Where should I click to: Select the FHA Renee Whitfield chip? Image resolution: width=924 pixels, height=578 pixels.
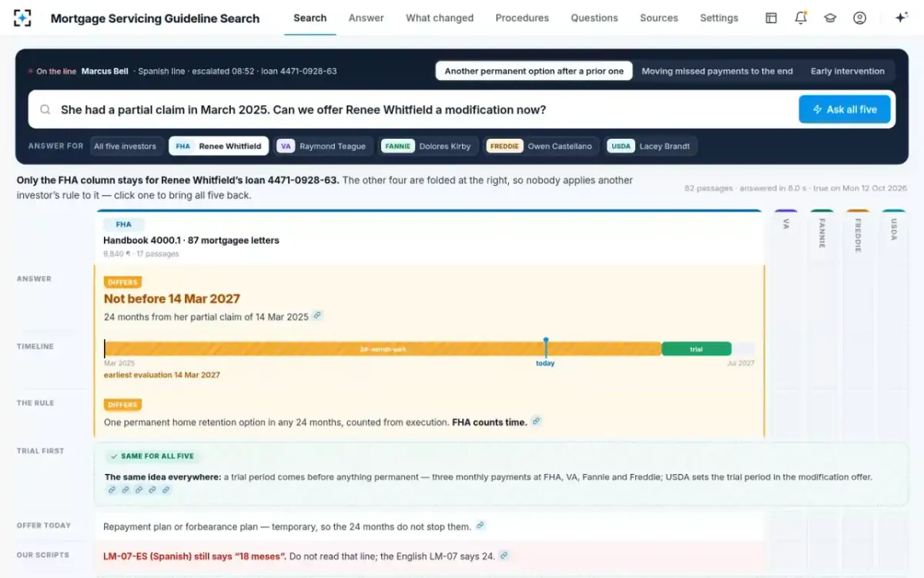tap(219, 146)
